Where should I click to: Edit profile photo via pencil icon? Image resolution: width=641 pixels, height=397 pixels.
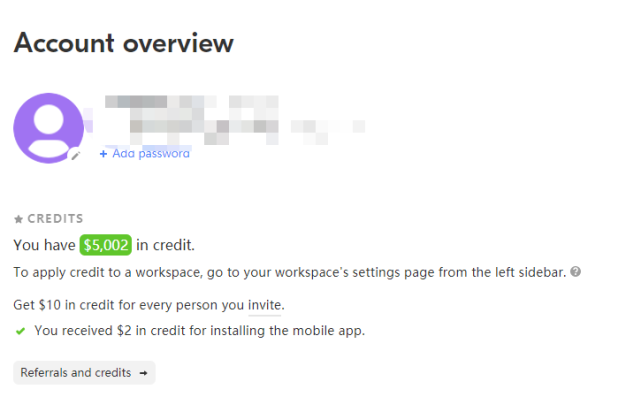[75, 155]
